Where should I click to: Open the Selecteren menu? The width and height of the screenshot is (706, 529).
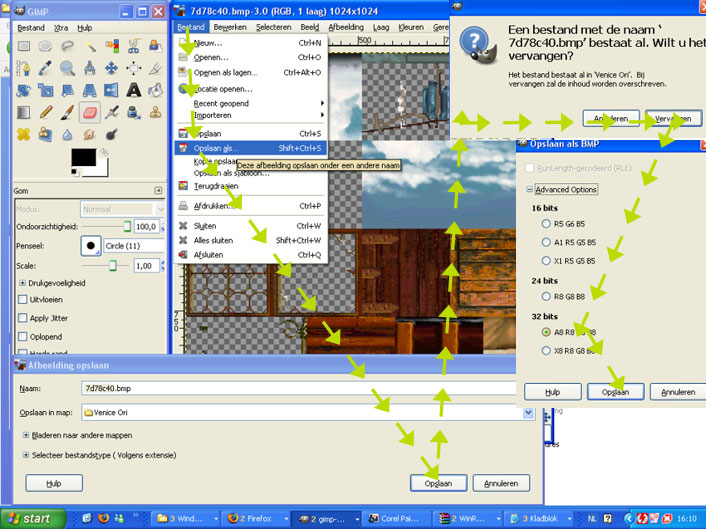point(274,27)
